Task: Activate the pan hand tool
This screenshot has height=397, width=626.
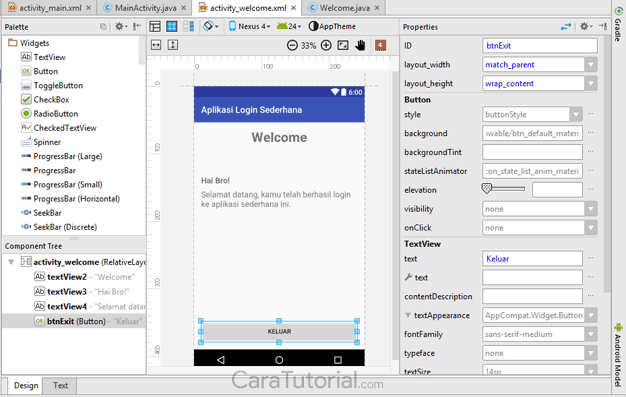Action: pos(360,45)
